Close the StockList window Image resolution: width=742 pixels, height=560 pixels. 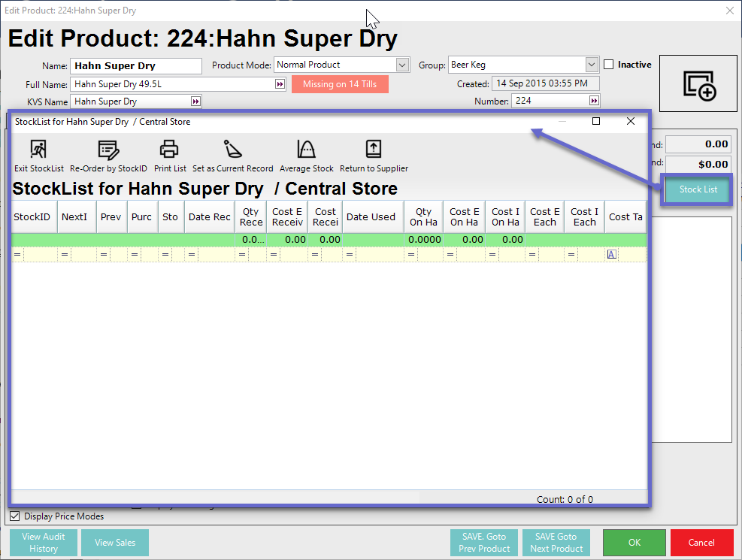tap(630, 121)
